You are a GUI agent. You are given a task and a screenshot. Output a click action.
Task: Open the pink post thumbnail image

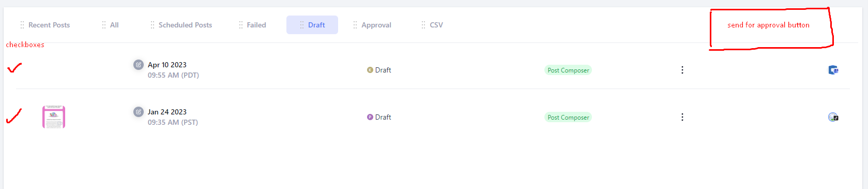tap(54, 117)
